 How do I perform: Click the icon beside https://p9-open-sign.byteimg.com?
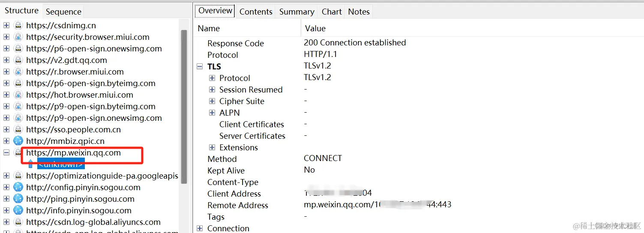click(18, 106)
